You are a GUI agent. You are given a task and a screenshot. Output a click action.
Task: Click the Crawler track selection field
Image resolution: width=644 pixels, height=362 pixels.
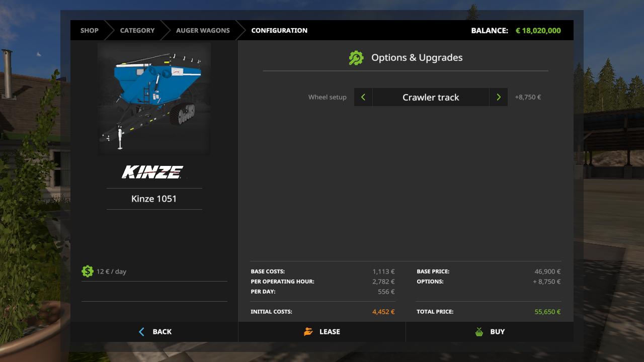[x=431, y=97]
